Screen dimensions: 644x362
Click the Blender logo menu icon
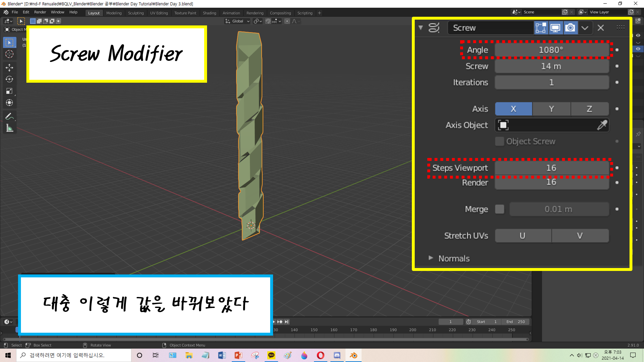6,12
